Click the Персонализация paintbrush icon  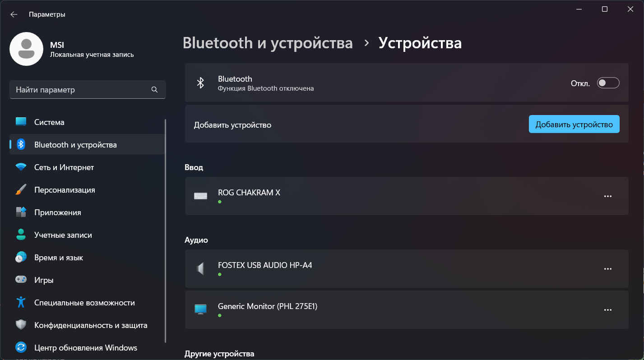[21, 190]
